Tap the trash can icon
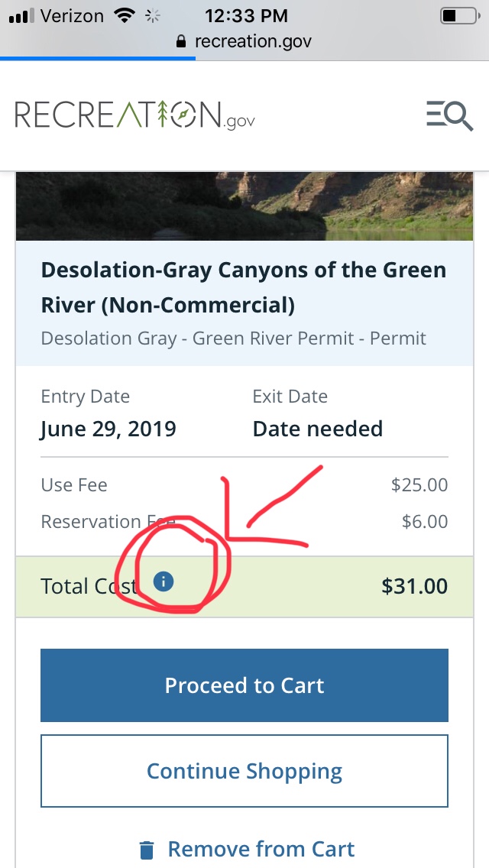 click(147, 850)
